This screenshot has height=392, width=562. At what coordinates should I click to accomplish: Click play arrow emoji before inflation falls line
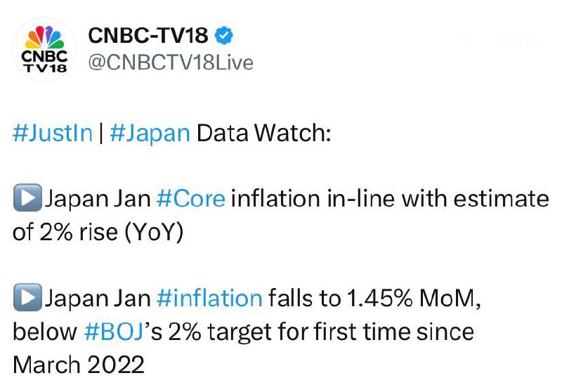pyautogui.click(x=27, y=299)
